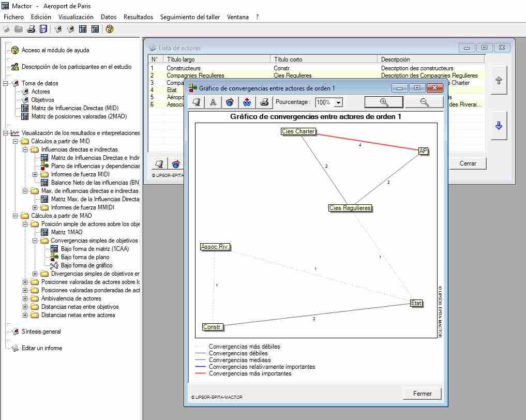
Task: Select Objetivos in the tree
Action: [x=42, y=100]
